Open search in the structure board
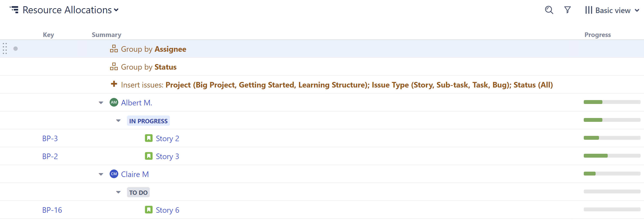The height and width of the screenshot is (220, 644). [x=549, y=10]
